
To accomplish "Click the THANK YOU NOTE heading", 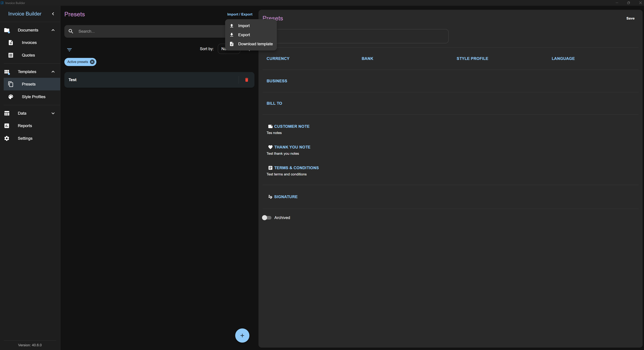I will 292,147.
